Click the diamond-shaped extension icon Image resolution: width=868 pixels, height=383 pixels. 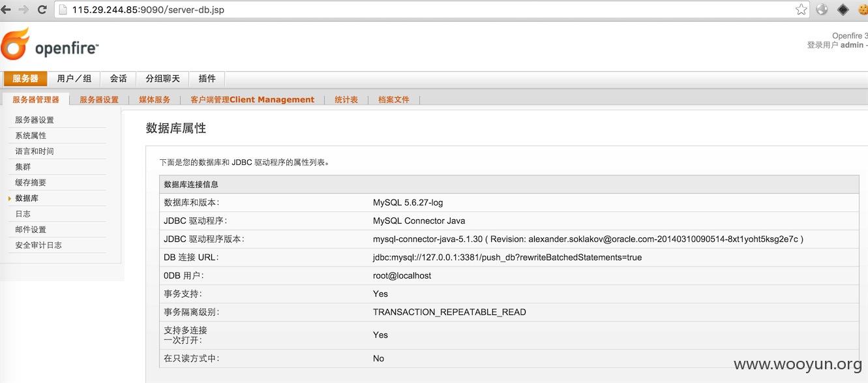(x=843, y=10)
